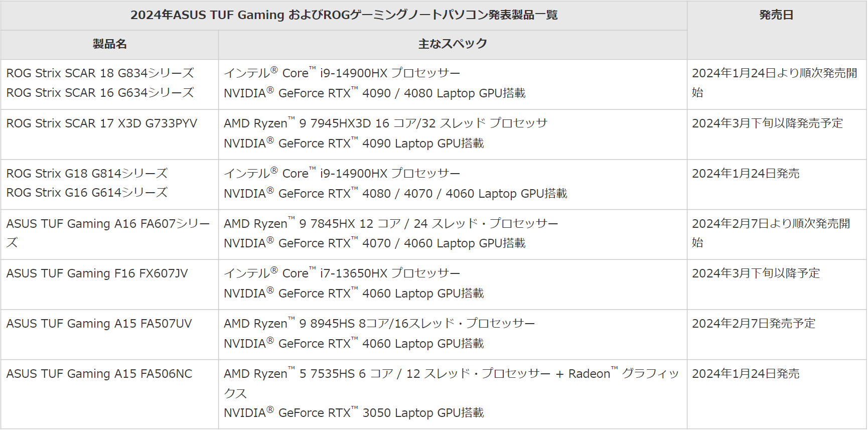Click product name "ROG Strix SCAR 16 G634シリーズ"

tap(100, 93)
